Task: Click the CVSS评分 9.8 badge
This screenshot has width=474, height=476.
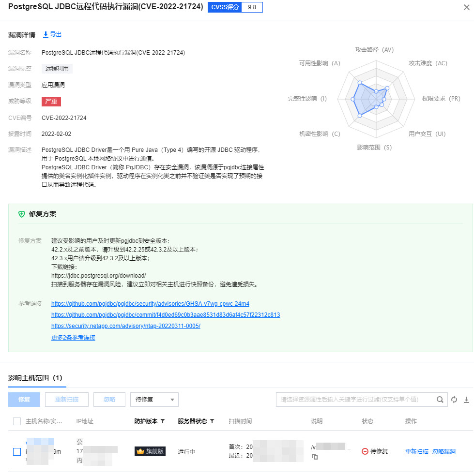Action: pyautogui.click(x=235, y=7)
